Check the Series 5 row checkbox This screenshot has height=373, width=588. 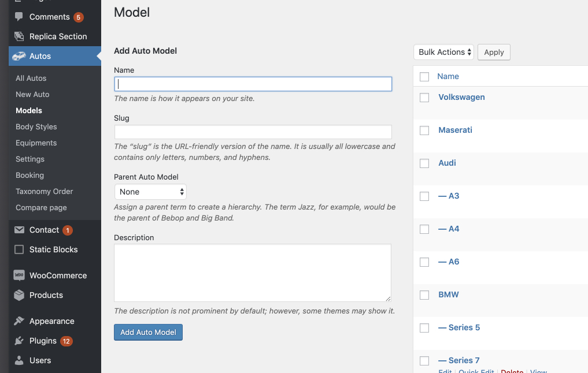[424, 328]
